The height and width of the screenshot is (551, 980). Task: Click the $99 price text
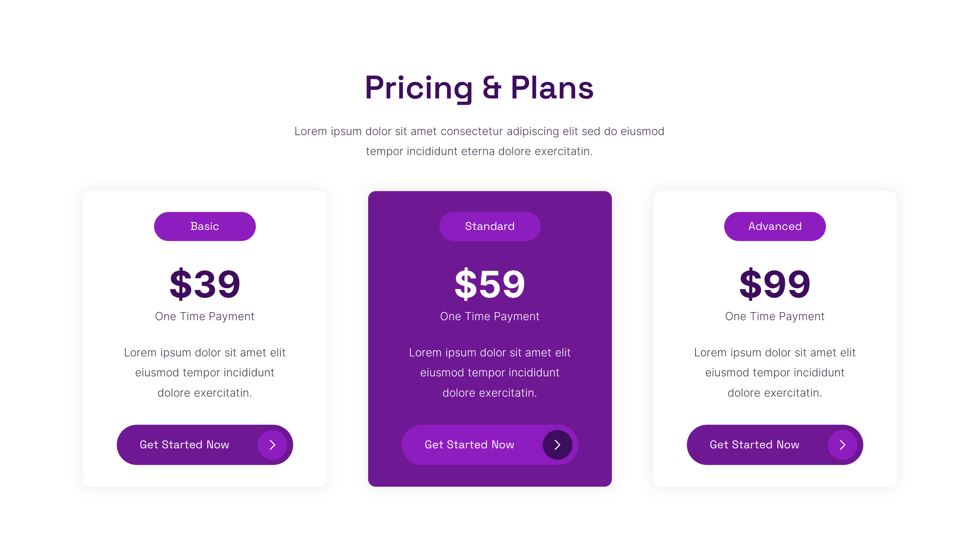(774, 284)
